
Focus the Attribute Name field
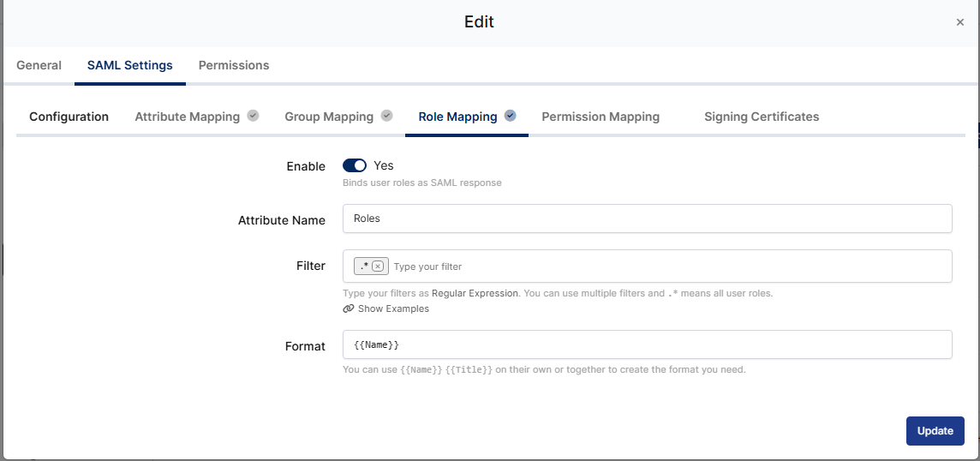click(x=648, y=219)
